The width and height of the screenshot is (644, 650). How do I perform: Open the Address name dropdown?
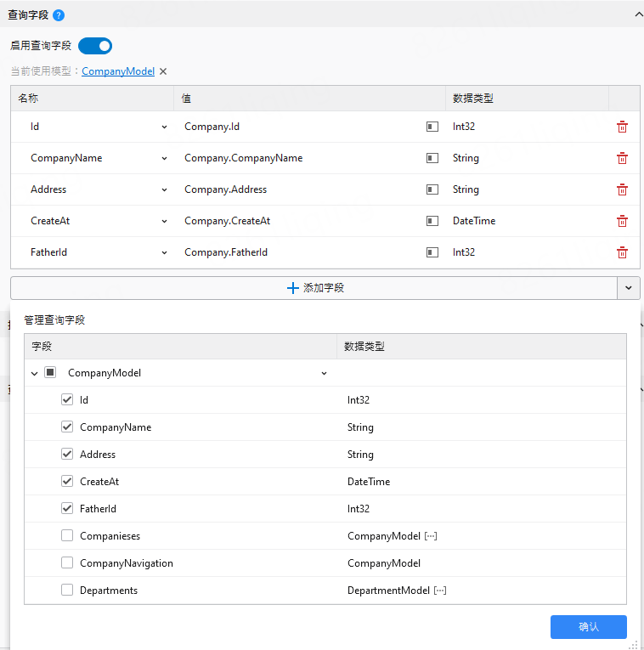(164, 189)
